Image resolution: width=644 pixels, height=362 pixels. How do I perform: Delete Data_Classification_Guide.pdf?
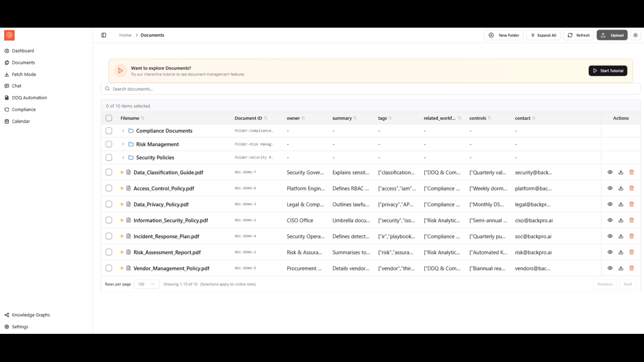point(631,172)
